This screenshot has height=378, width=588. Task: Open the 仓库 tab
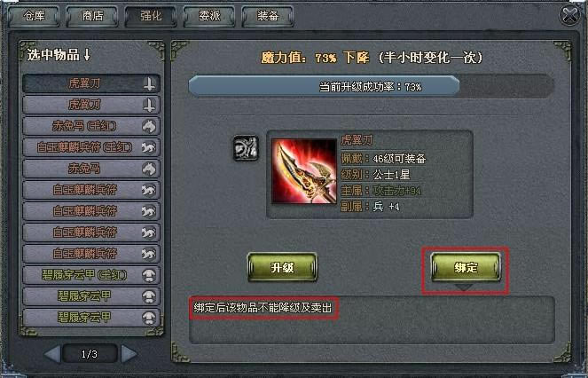pos(34,17)
